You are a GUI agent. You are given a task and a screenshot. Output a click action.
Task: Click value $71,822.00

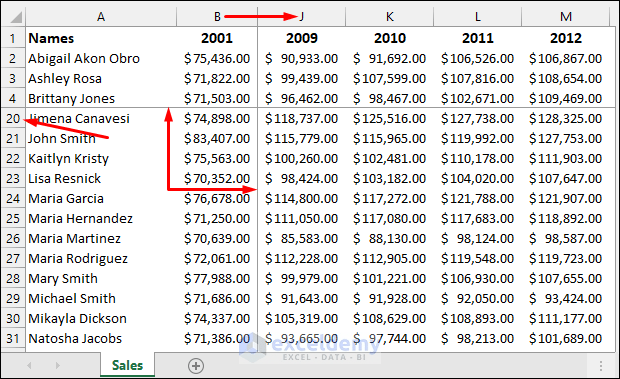217,78
